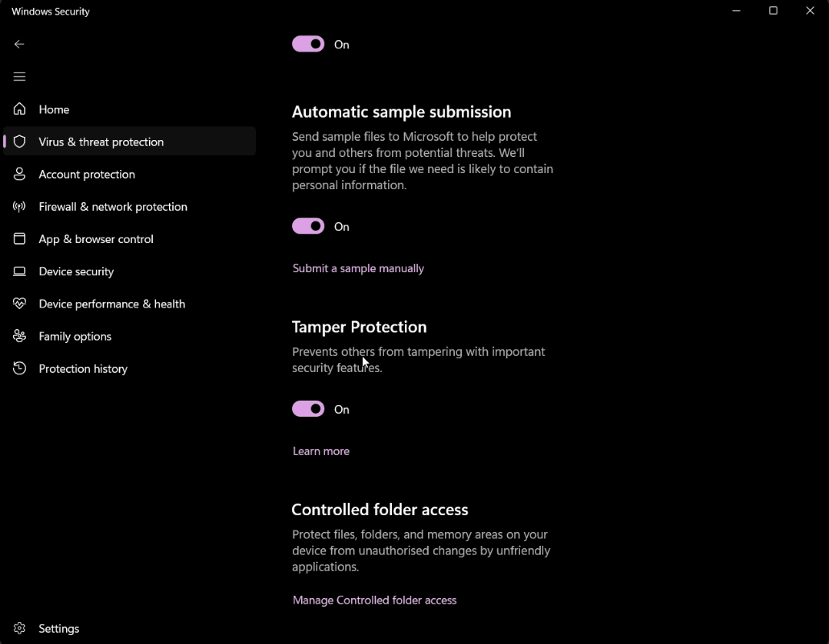Click the Account protection icon

[x=19, y=174]
